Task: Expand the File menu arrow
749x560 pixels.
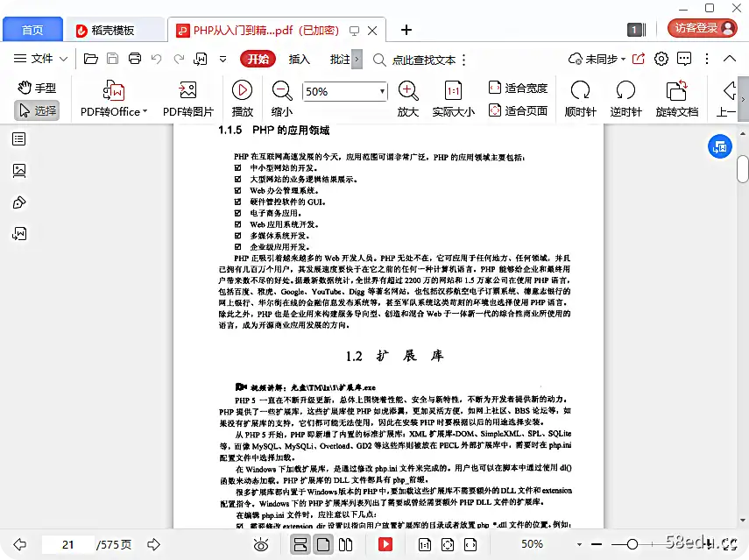Action: pos(64,60)
